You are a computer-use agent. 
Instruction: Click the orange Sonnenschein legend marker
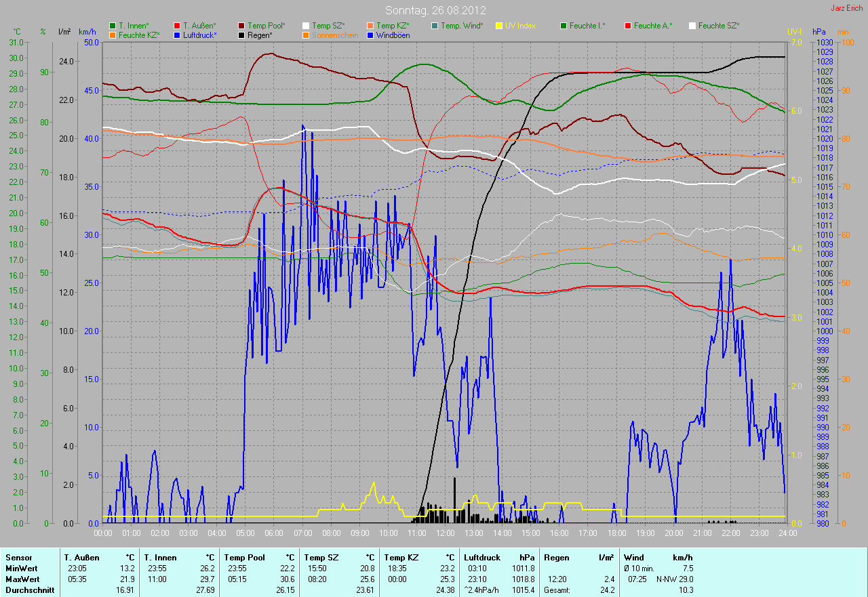(x=306, y=35)
